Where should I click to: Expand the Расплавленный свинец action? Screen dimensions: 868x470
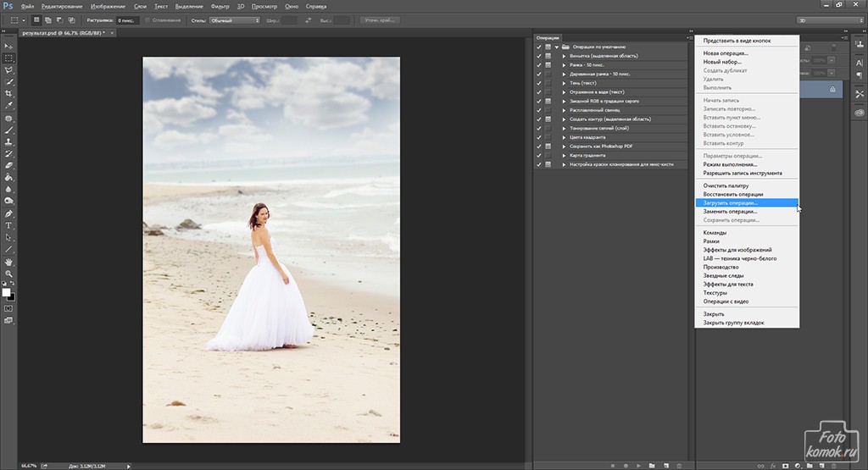click(x=565, y=110)
